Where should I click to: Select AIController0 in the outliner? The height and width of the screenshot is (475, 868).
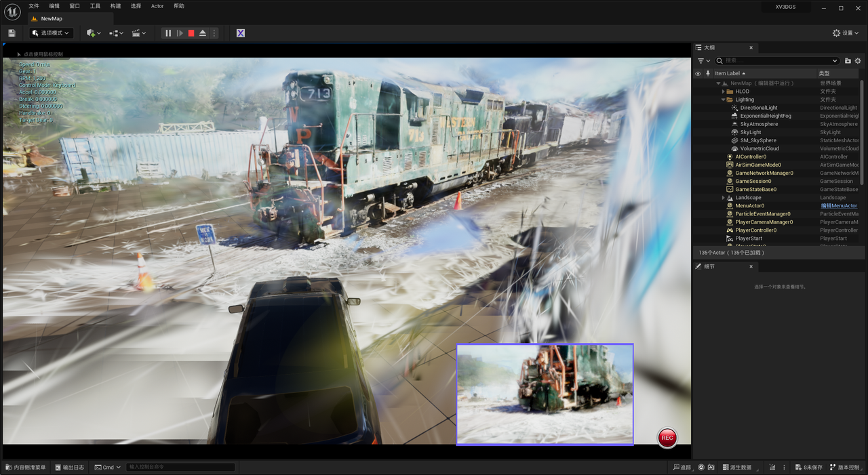(x=751, y=157)
